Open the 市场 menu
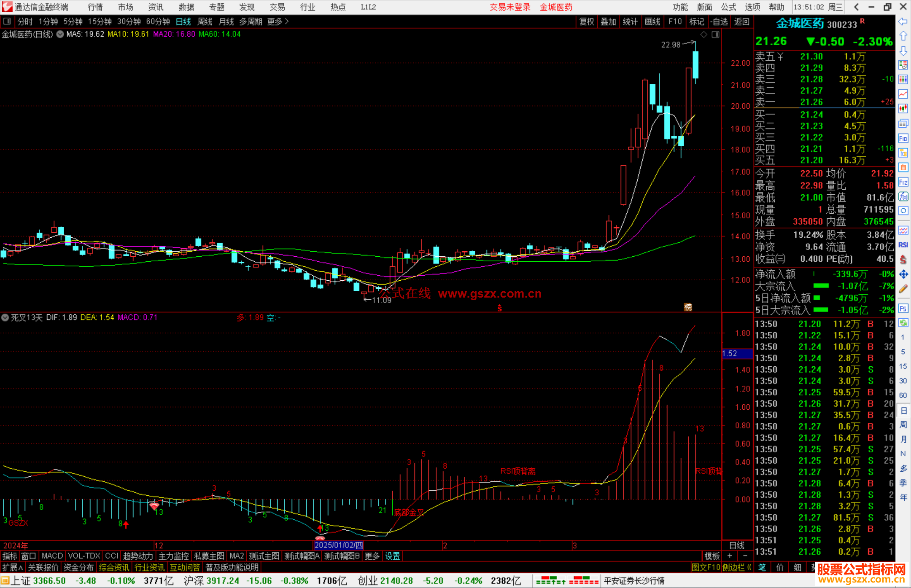Image resolution: width=911 pixels, height=588 pixels. pos(125,7)
